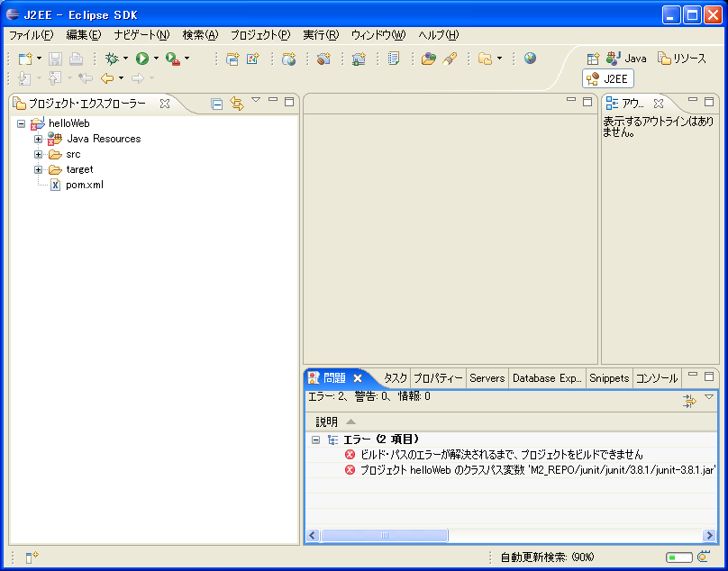Screen dimensions: 728x571
Task: Switch to the Java perspective
Action: pyautogui.click(x=627, y=59)
